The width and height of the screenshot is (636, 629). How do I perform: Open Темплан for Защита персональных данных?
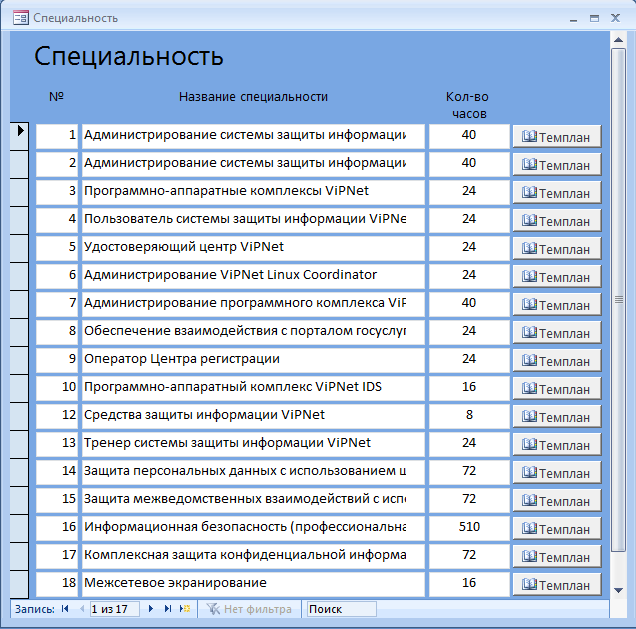pos(556,472)
